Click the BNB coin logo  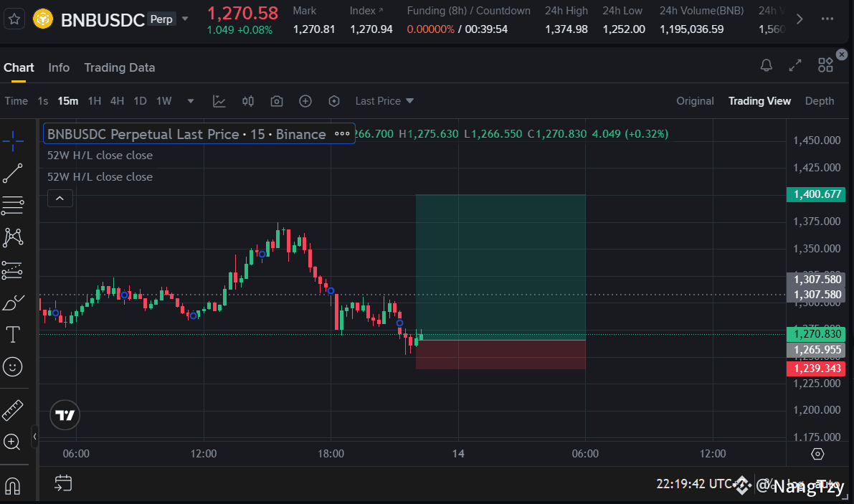click(x=42, y=19)
